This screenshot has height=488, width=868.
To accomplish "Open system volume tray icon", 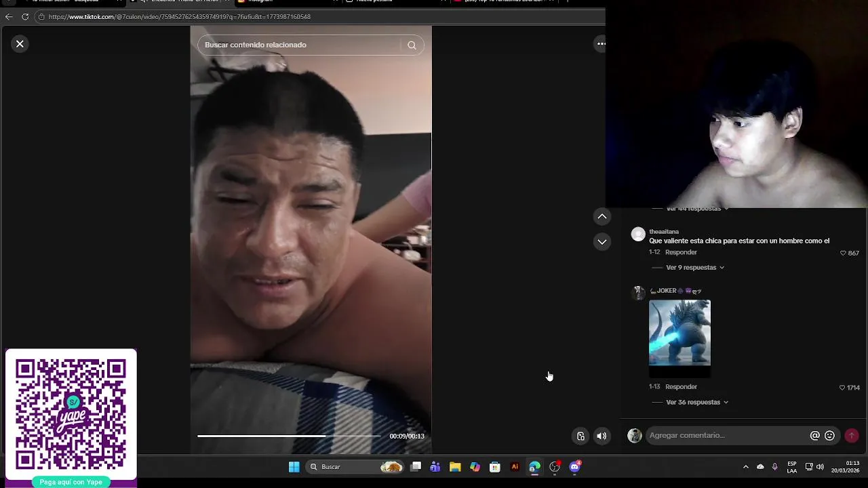I will tap(820, 467).
